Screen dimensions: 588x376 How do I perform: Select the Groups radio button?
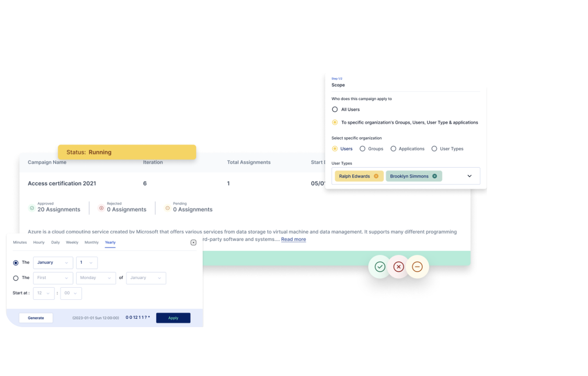coord(362,149)
